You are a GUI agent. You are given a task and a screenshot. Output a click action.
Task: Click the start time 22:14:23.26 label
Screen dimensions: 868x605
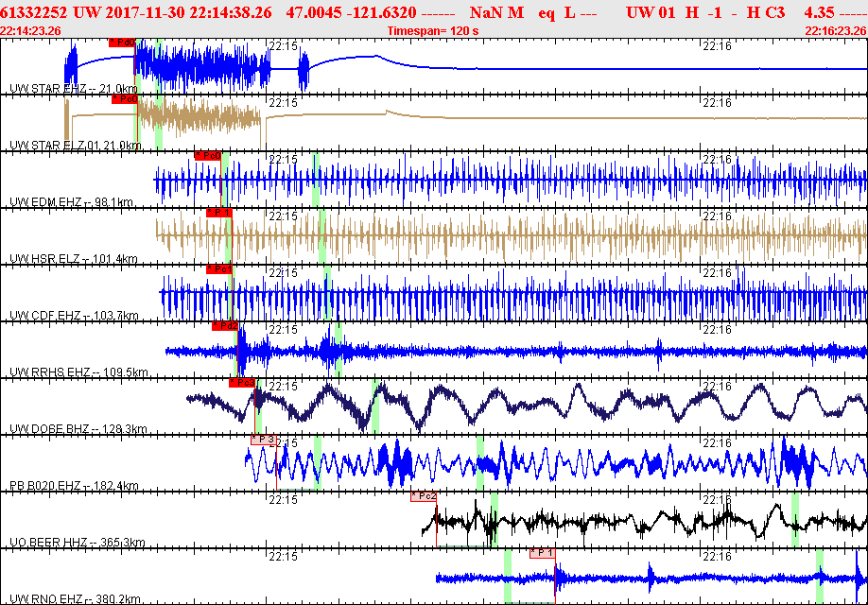(31, 30)
